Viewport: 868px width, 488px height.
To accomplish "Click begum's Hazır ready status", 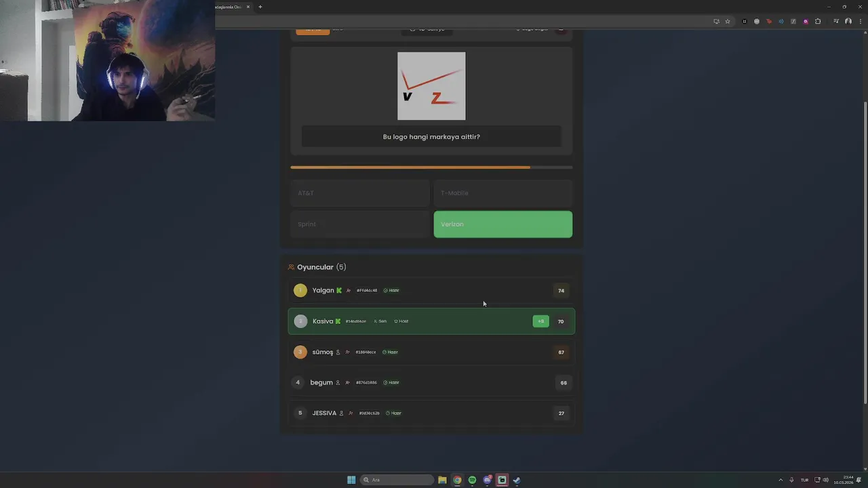I will pyautogui.click(x=391, y=383).
